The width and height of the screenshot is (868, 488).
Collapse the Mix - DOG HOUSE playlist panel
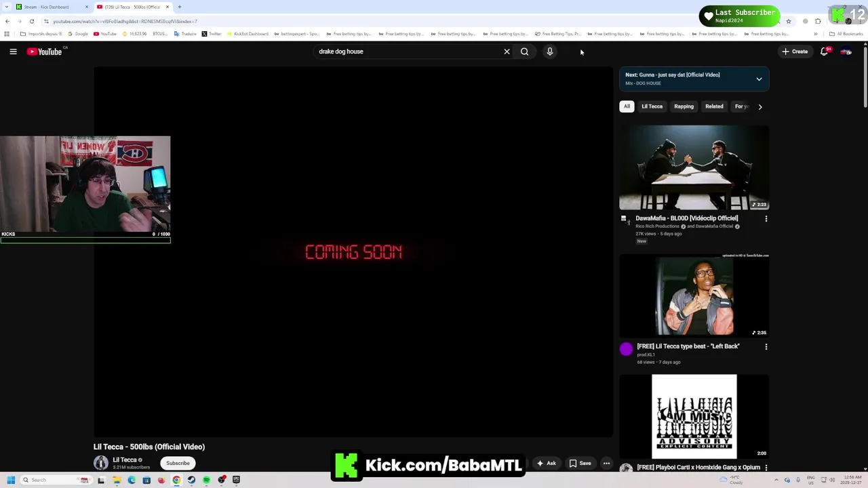pos(759,79)
